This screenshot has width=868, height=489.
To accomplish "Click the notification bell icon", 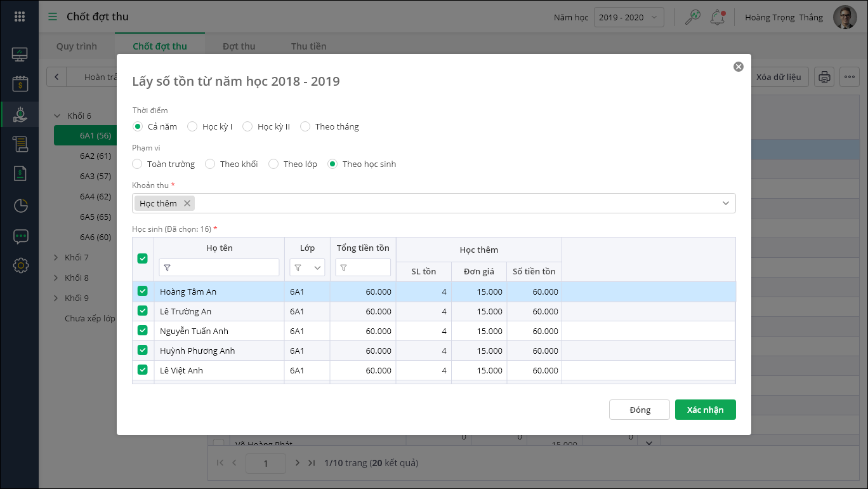I will [x=718, y=17].
